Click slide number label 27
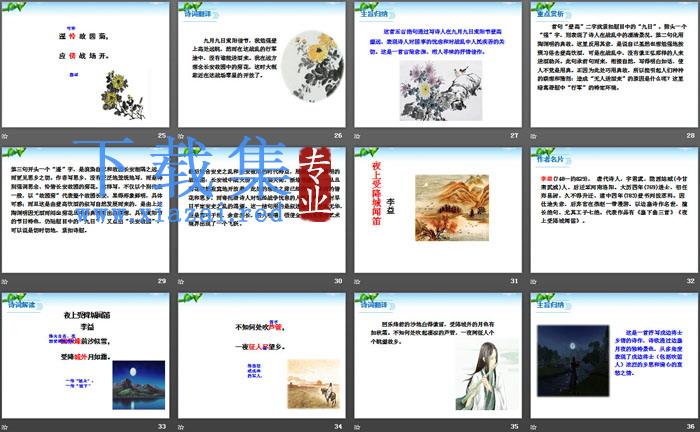The image size is (700, 432). coord(514,135)
